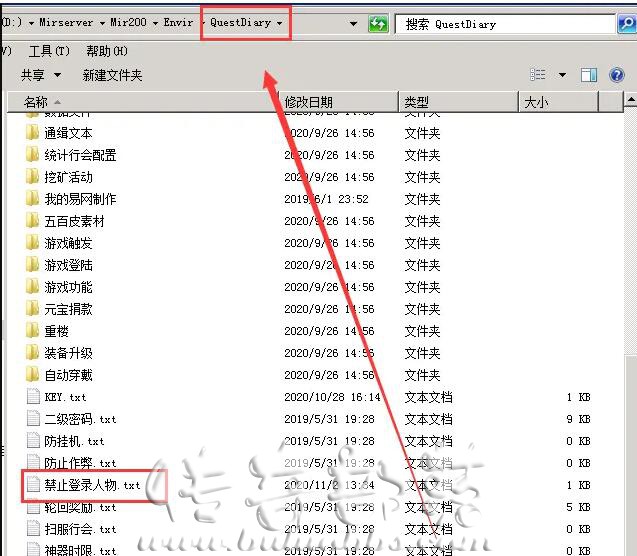Select the 元宝捐款 folder icon
This screenshot has height=556, width=637.
coord(32,309)
